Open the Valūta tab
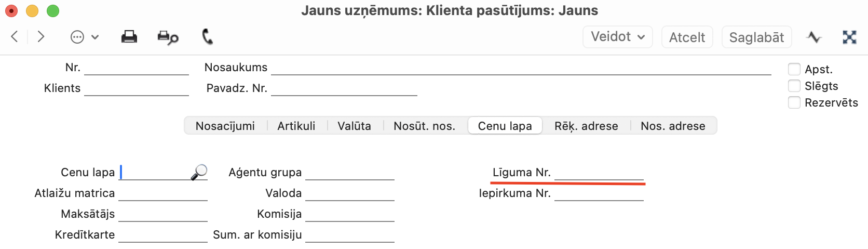The height and width of the screenshot is (249, 868). [355, 126]
